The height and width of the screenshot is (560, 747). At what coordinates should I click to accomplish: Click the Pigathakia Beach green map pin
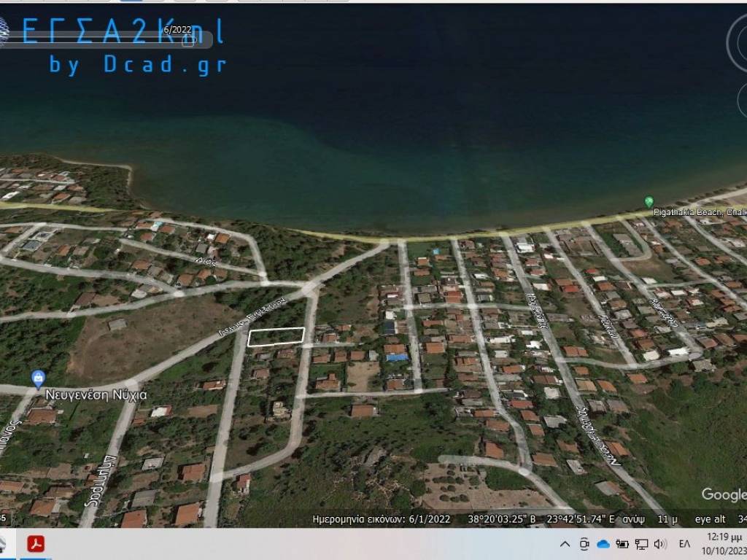pos(649,202)
